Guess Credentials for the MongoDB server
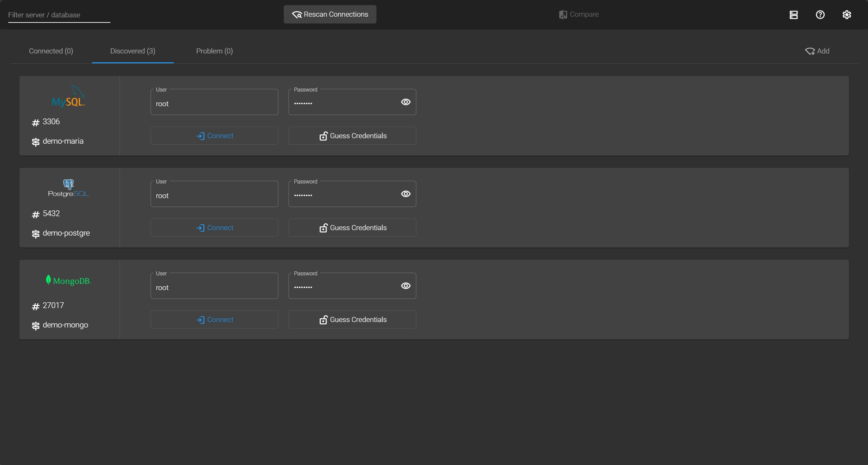The image size is (868, 465). pyautogui.click(x=352, y=320)
